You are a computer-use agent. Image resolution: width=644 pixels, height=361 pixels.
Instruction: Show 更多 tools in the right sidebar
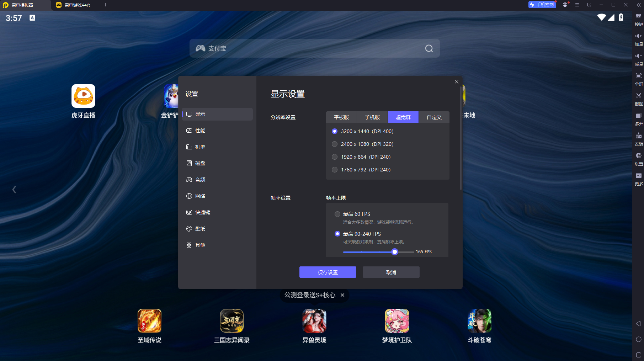(x=639, y=179)
